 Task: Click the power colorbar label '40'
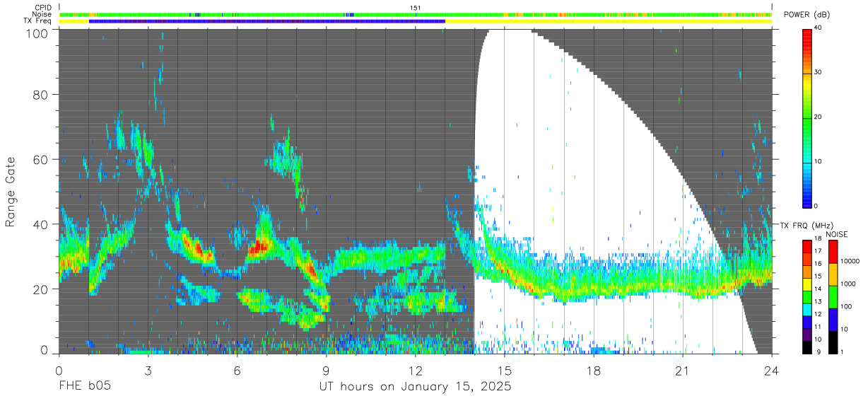pos(819,28)
